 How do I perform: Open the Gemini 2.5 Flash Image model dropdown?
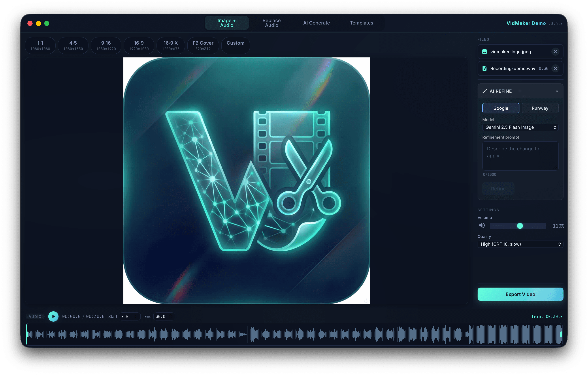point(520,127)
